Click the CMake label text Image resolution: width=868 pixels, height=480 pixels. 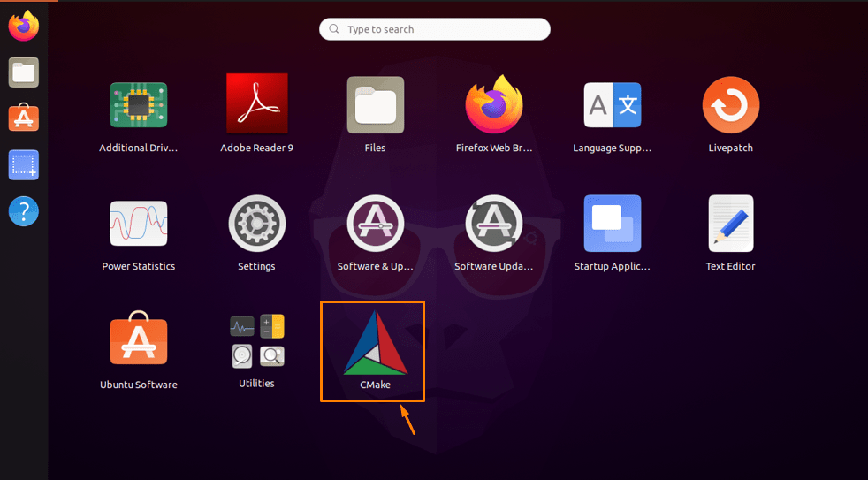pyautogui.click(x=376, y=385)
